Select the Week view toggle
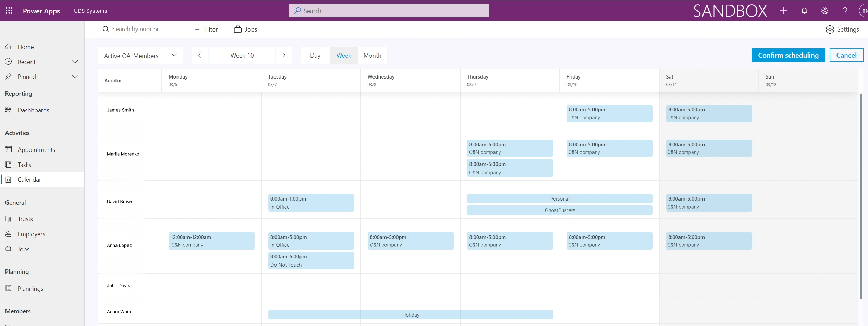 click(x=343, y=55)
